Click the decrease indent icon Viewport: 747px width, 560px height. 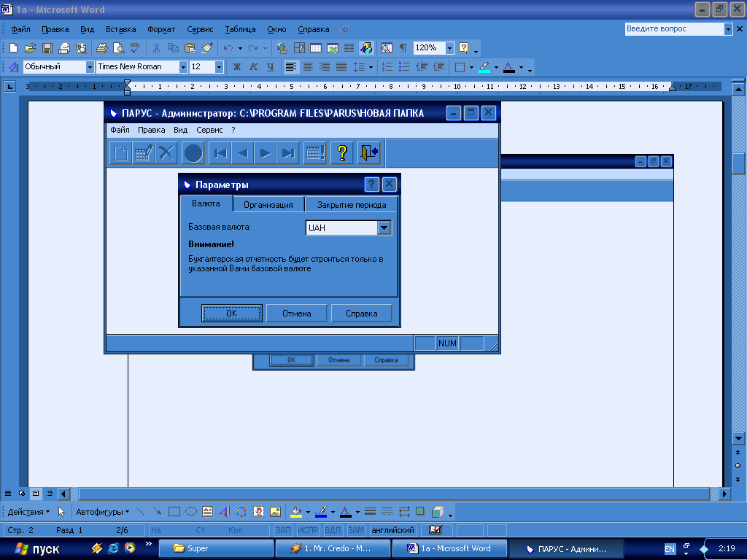422,66
